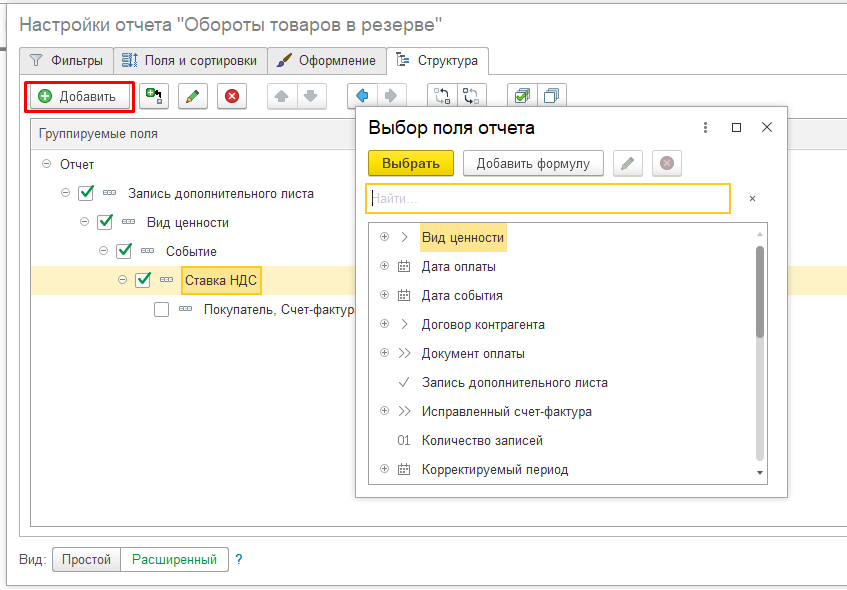Uncheck the Вид ценности grouping checkbox

(105, 223)
